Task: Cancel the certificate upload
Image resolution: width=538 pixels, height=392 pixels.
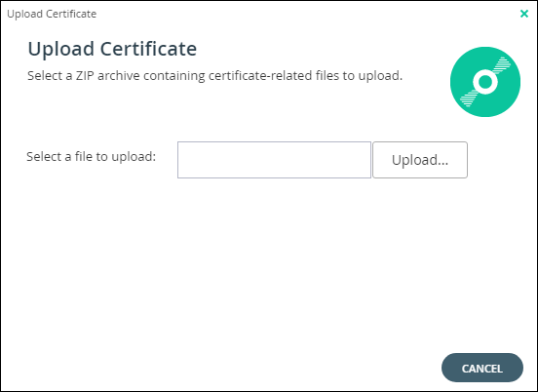Action: 482,368
